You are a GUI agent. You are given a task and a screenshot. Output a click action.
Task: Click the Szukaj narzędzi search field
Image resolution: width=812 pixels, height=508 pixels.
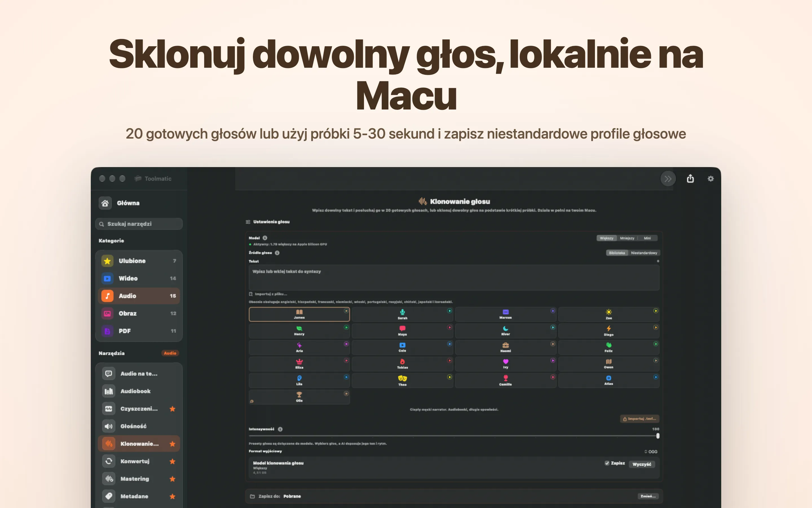tap(139, 224)
